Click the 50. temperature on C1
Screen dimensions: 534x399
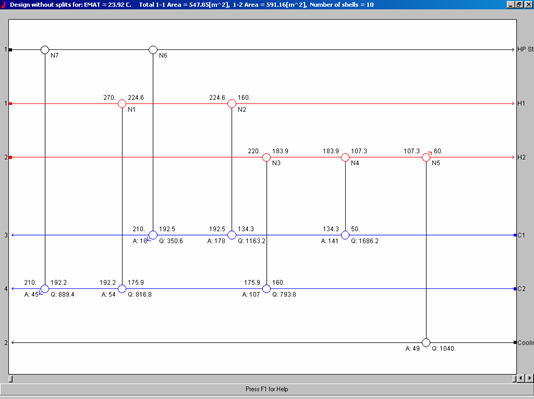coord(355,229)
